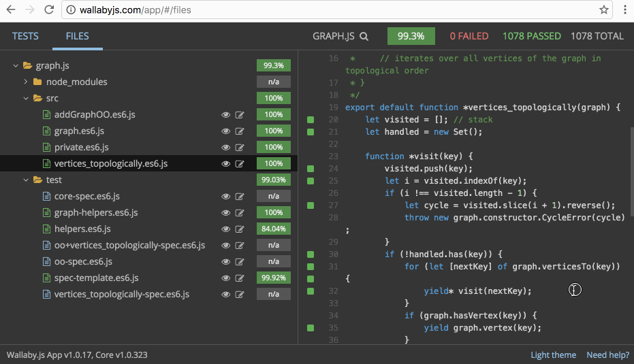Toggle eye icon for core-spec.es6.js
This screenshot has height=364, width=634.
click(225, 197)
